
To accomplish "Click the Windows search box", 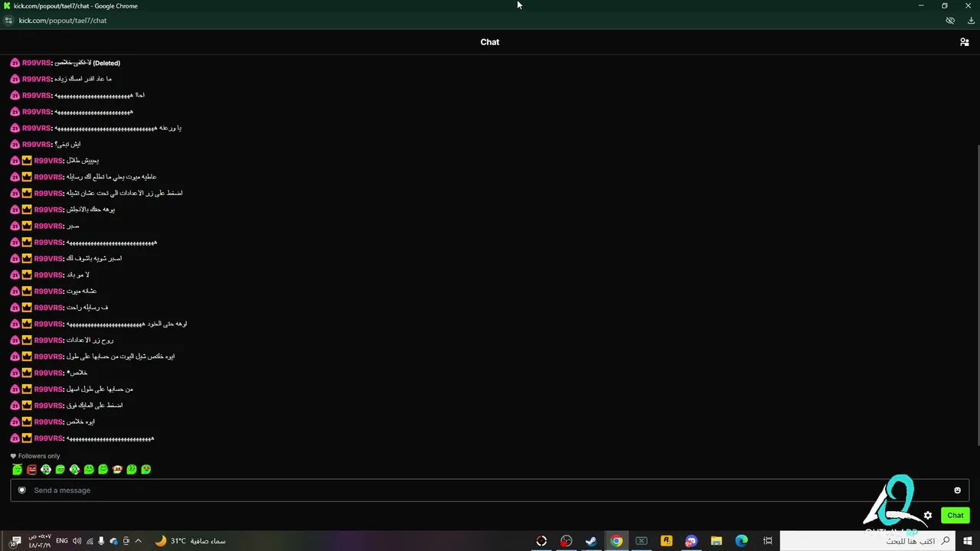I will [869, 541].
